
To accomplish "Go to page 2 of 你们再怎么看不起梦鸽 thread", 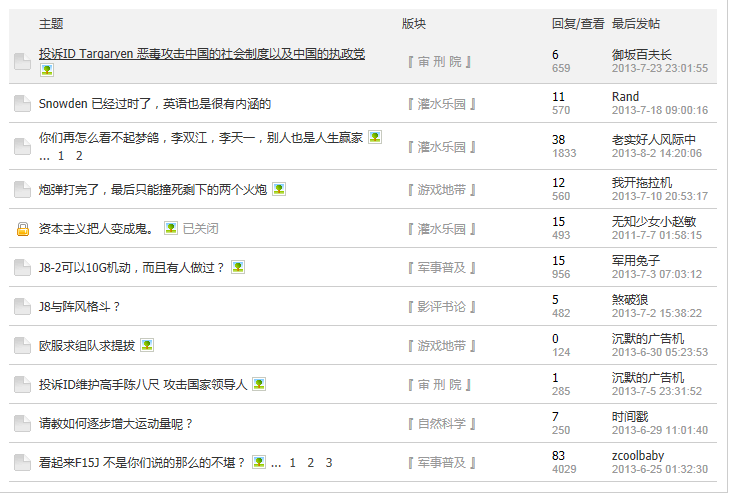I will click(x=79, y=156).
